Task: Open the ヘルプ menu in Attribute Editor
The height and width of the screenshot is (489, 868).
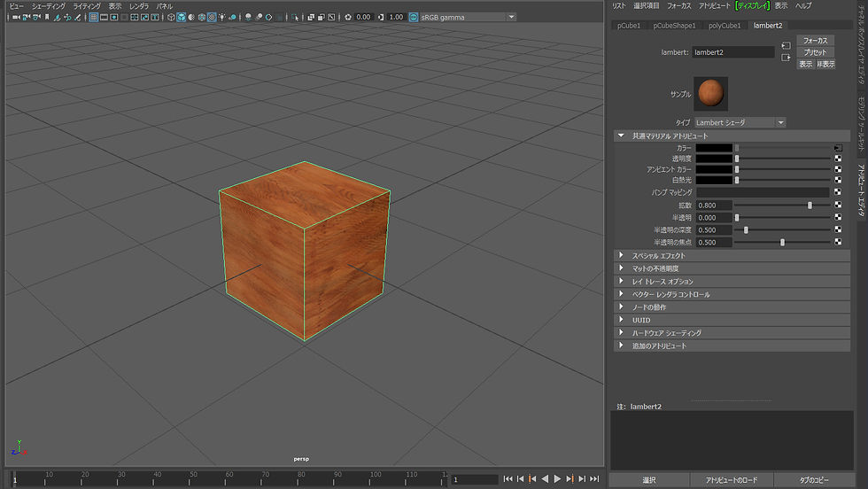Action: tap(803, 5)
